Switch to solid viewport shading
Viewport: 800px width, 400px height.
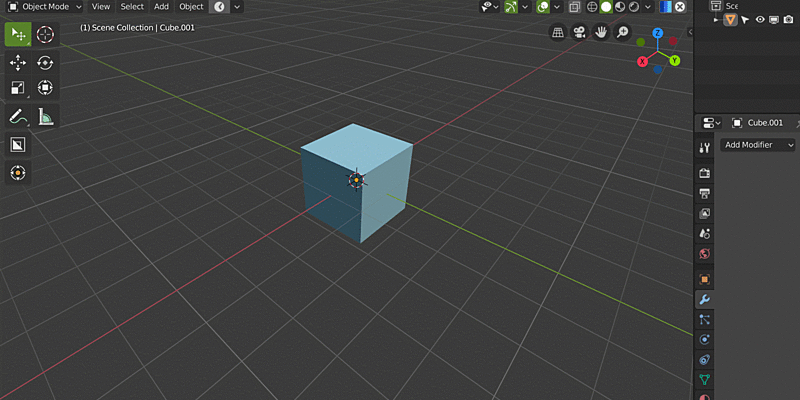point(606,7)
